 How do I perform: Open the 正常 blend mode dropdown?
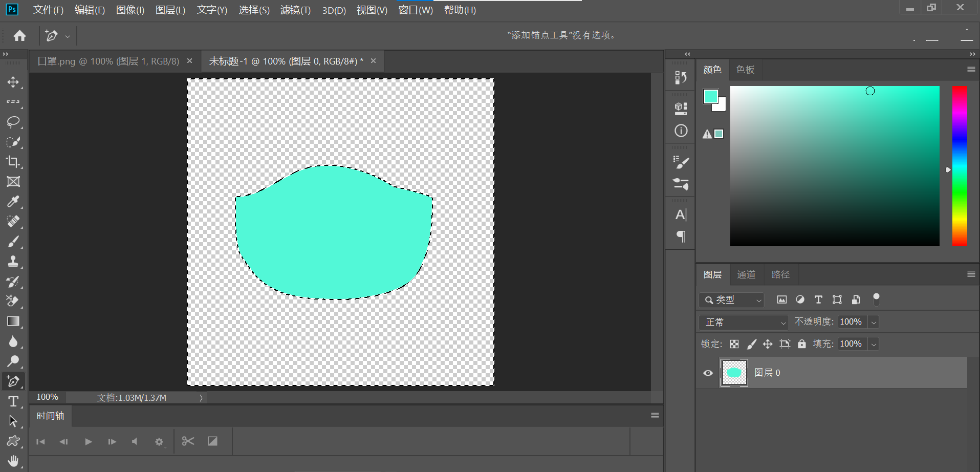click(744, 322)
